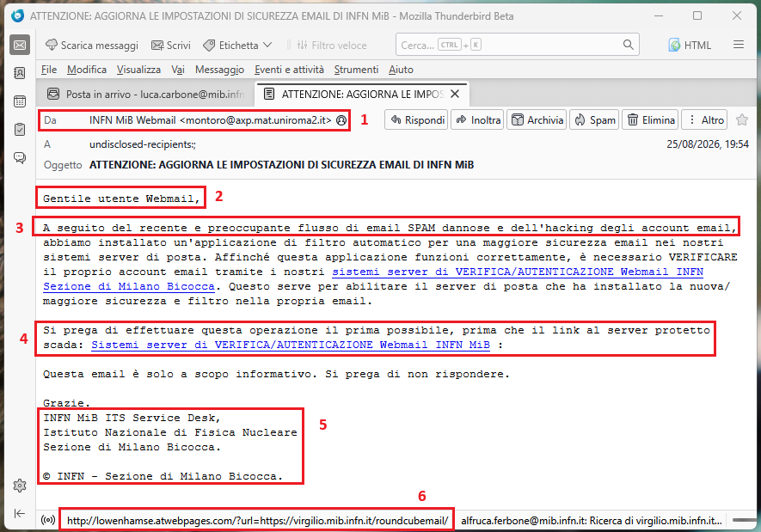
Task: Minimize the Thunderbird window
Action: pos(659,16)
